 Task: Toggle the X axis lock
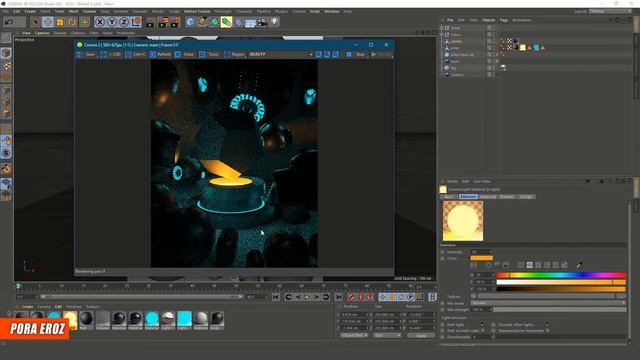100,22
